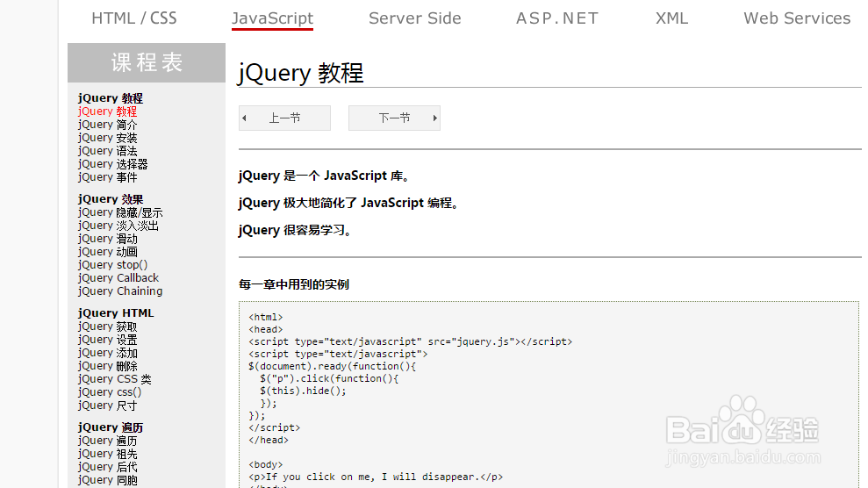The image size is (868, 488).
Task: Open jQuery Chaining link
Action: point(120,291)
